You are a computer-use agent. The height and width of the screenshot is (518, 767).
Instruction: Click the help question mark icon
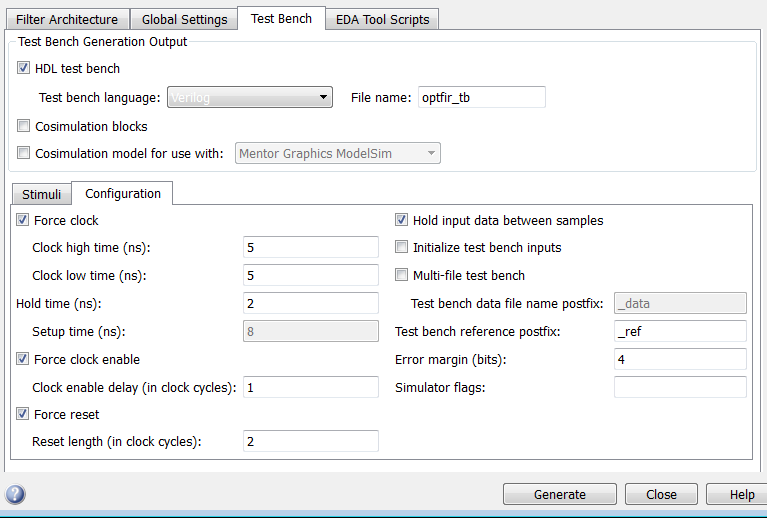pyautogui.click(x=16, y=494)
